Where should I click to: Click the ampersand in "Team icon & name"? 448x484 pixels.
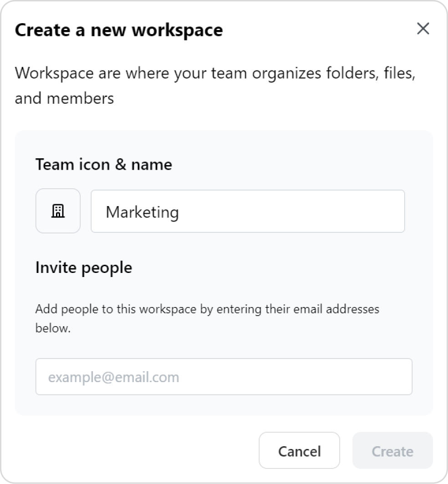tap(120, 164)
